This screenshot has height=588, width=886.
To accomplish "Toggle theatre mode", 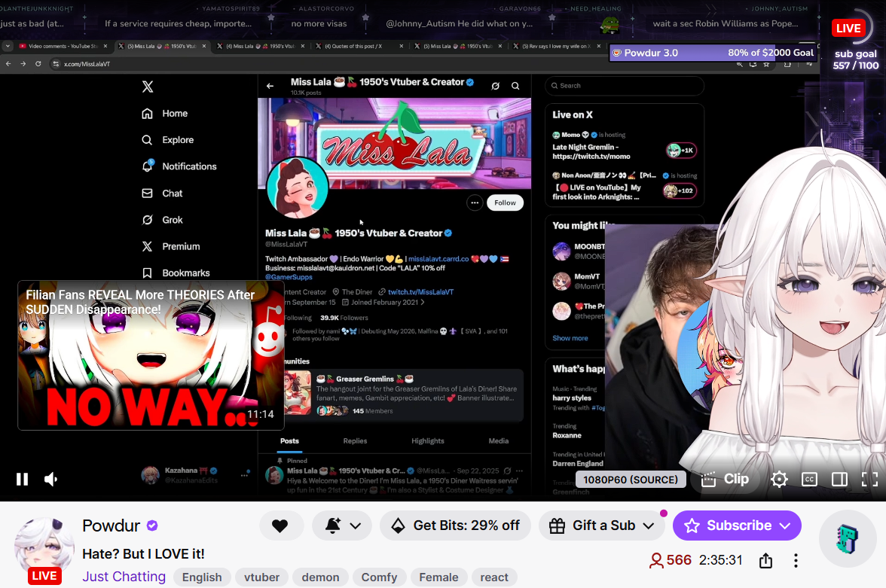I will tap(839, 480).
